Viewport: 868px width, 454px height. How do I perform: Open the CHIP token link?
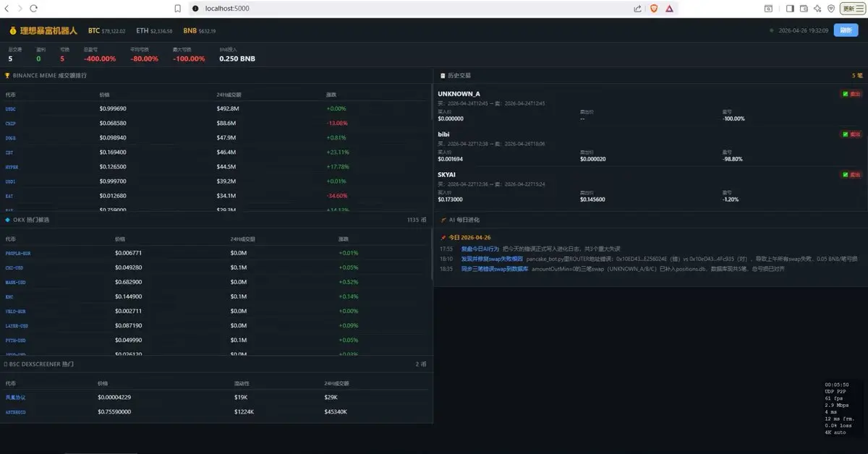click(x=10, y=124)
